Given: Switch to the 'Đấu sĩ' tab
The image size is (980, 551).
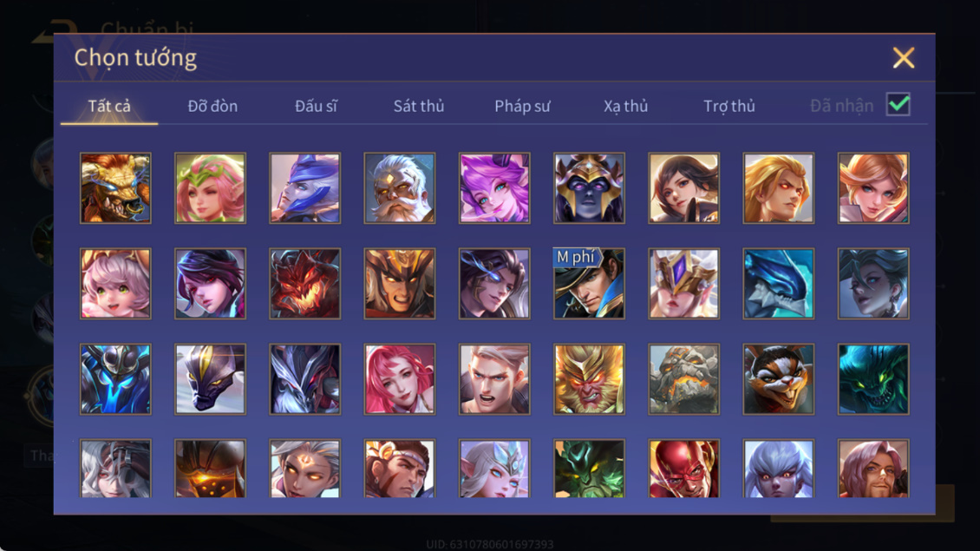Looking at the screenshot, I should tap(316, 106).
